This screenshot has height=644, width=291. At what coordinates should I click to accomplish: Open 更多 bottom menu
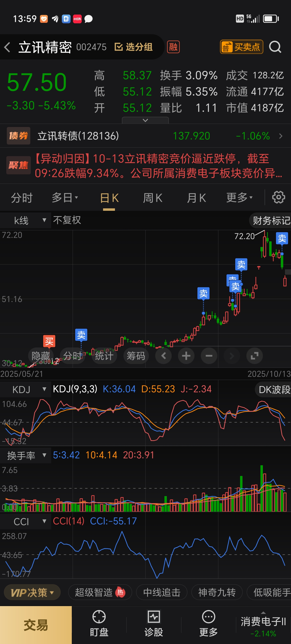[x=209, y=624]
